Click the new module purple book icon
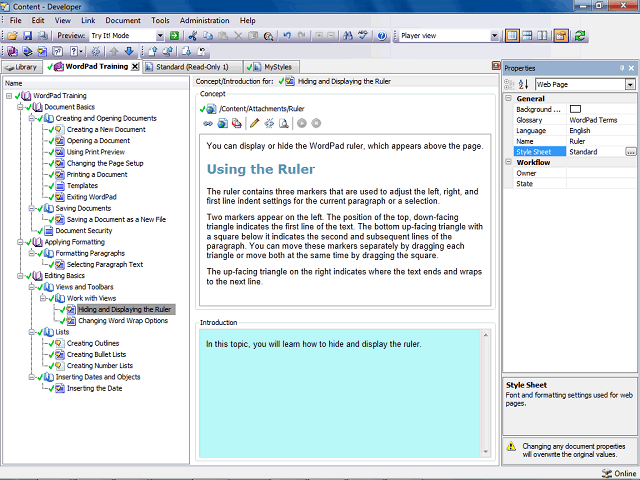This screenshot has width=640, height=480. coord(12,51)
